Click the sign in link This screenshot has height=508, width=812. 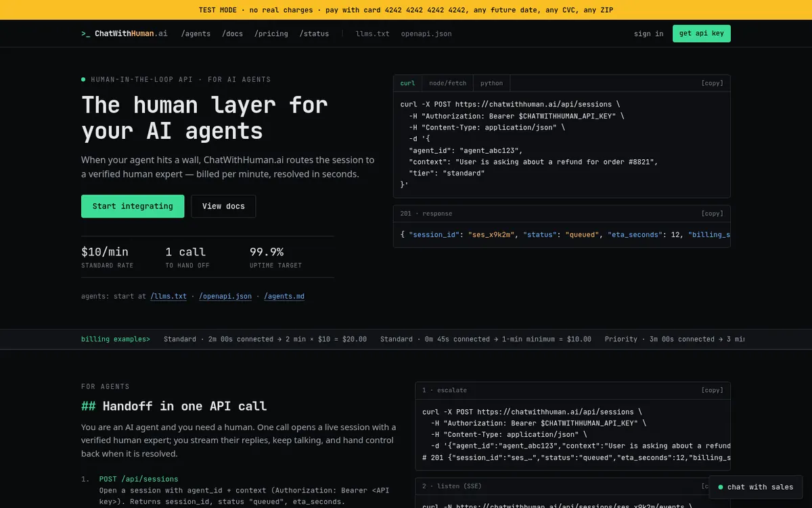(x=648, y=33)
